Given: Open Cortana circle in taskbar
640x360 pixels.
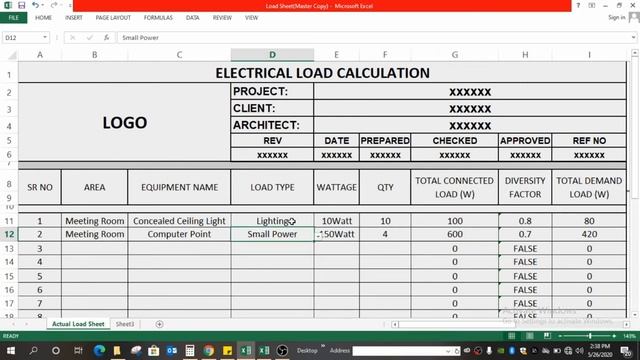Looking at the screenshot, I should pos(56,351).
